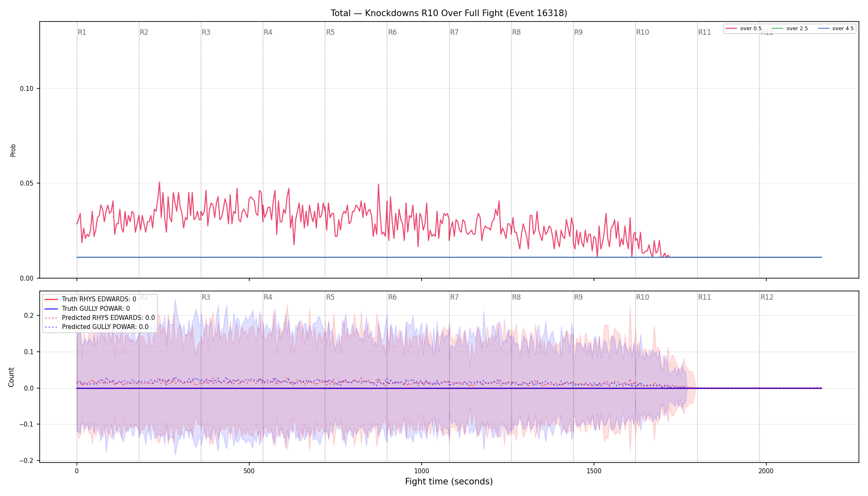Click the blue line sample beside Truth GULLY POWAR

click(51, 308)
